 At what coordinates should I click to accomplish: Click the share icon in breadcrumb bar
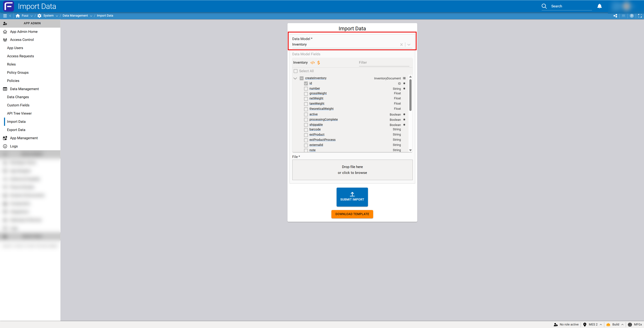pyautogui.click(x=615, y=16)
